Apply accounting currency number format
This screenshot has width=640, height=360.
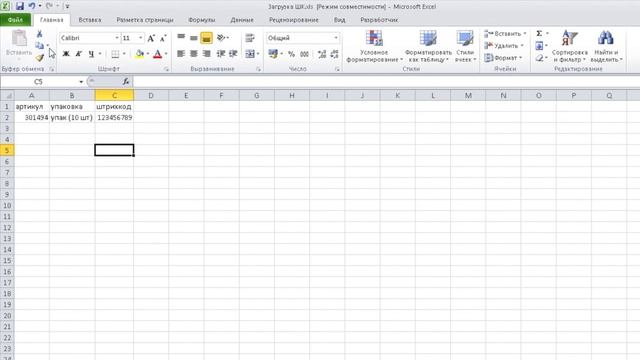click(273, 54)
